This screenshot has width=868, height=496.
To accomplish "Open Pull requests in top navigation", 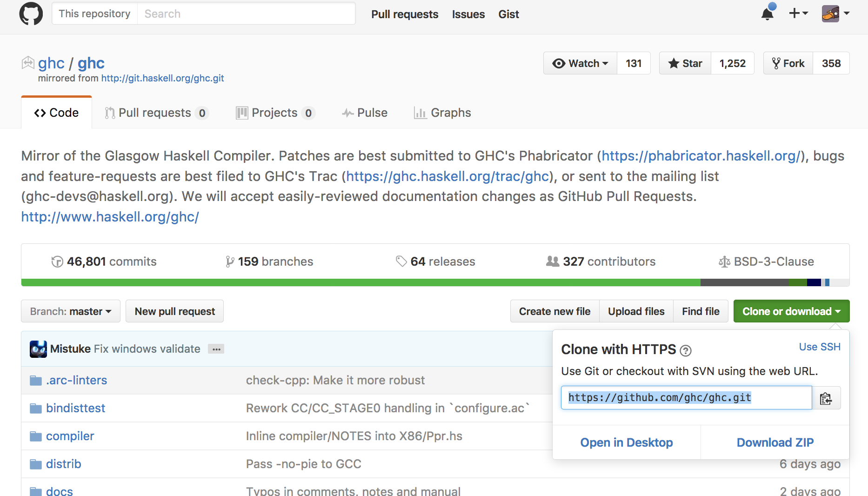I will coord(405,14).
